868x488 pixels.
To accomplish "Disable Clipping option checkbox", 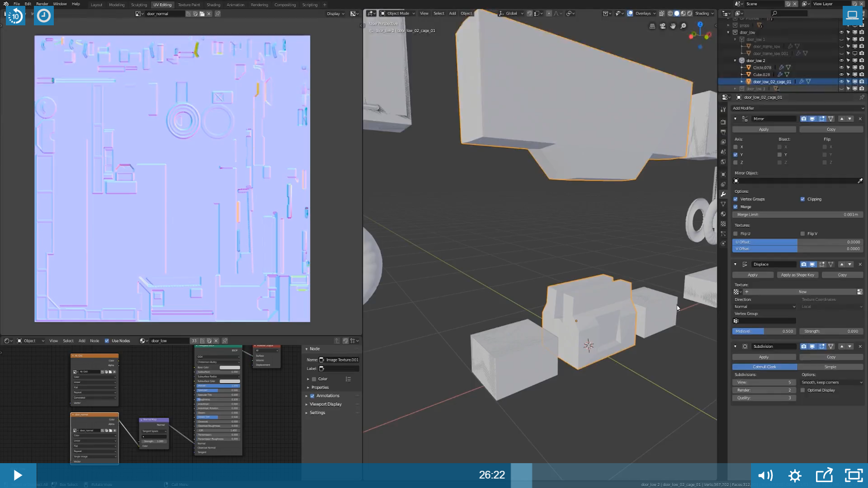I will coord(803,199).
